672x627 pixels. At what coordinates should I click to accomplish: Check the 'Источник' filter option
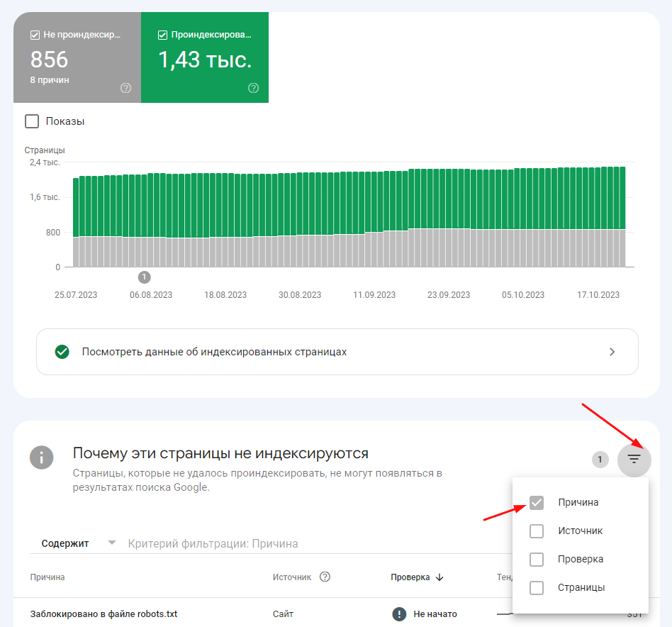click(537, 531)
